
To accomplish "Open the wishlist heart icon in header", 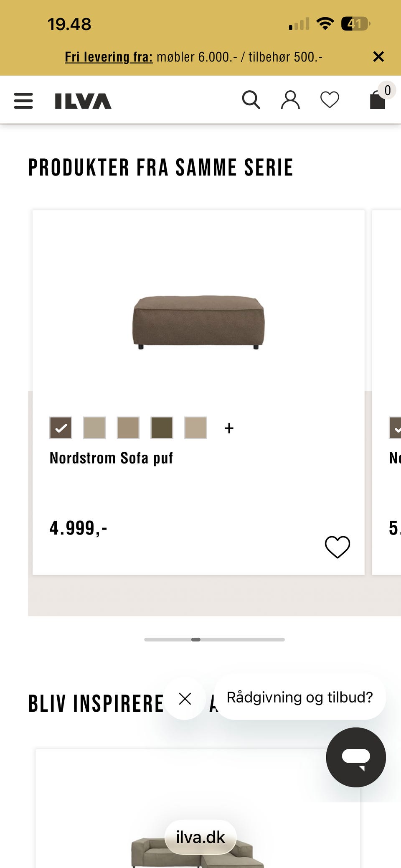I will click(x=330, y=99).
